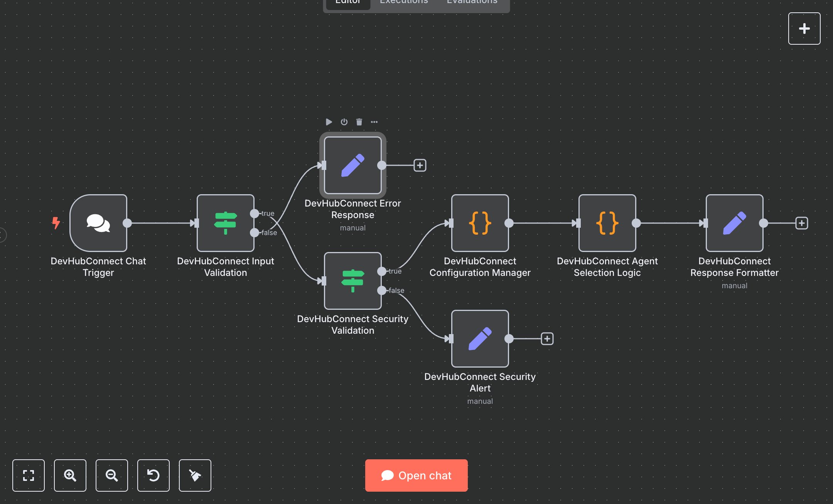
Task: Open the DevHubConnect Error Response node
Action: [352, 166]
